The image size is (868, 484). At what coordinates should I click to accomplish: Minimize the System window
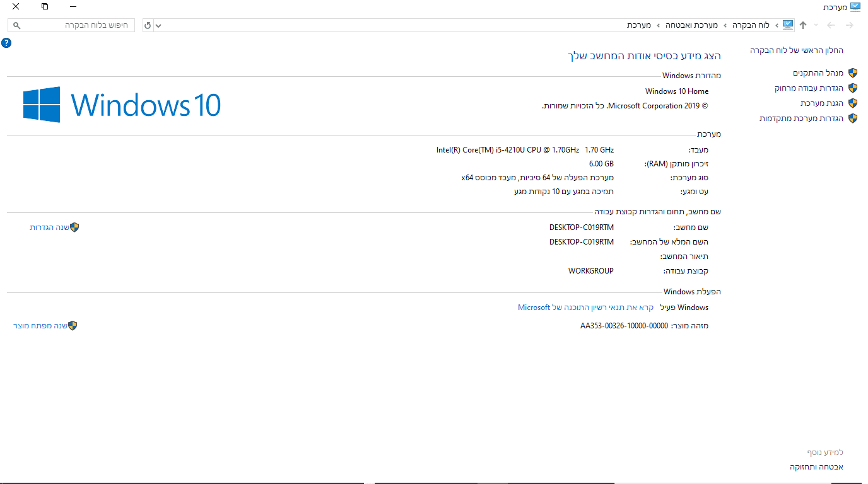click(73, 7)
